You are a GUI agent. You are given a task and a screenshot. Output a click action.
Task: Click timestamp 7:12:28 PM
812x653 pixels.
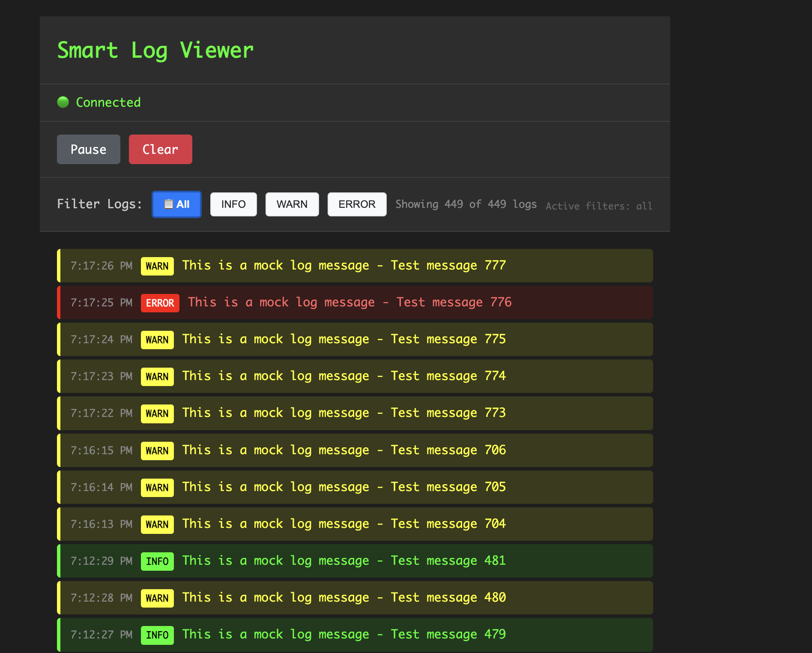click(x=101, y=598)
